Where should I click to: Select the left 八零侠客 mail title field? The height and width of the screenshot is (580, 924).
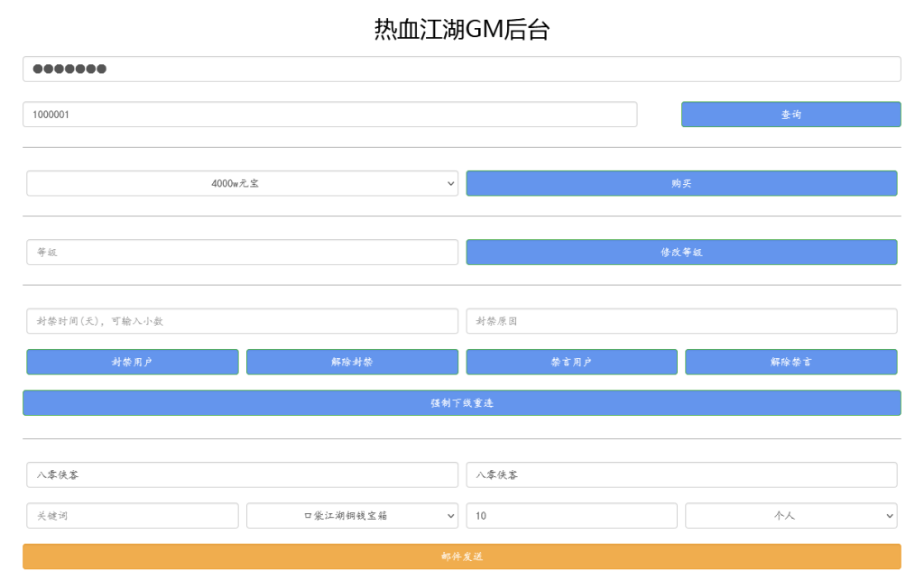pos(242,474)
